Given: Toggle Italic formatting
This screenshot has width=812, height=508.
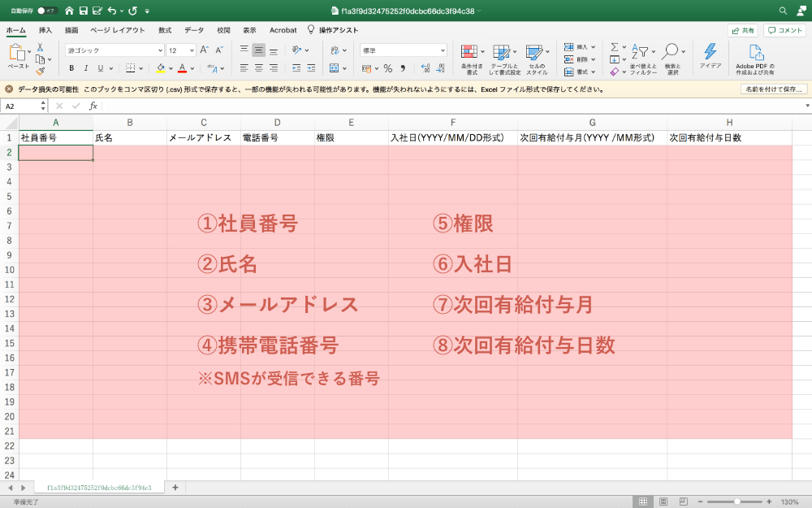Looking at the screenshot, I should tap(85, 68).
